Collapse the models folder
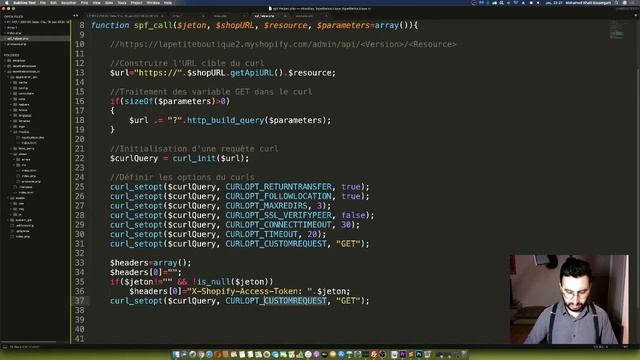 click(11, 132)
